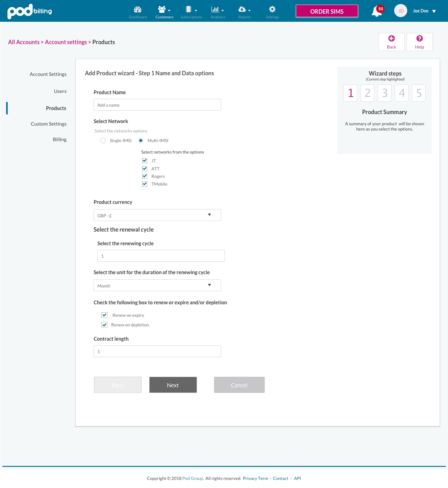The width and height of the screenshot is (448, 488).
Task: Click the Product Name input field
Action: [157, 105]
